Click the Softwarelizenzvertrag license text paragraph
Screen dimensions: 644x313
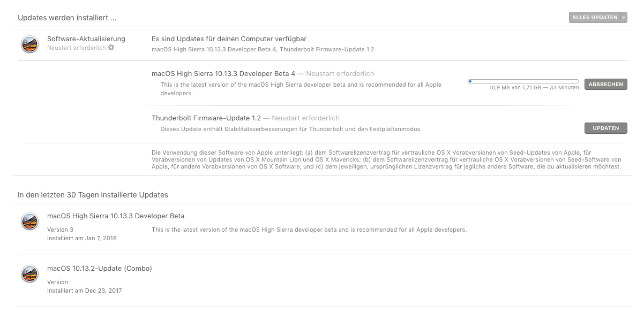click(x=386, y=159)
